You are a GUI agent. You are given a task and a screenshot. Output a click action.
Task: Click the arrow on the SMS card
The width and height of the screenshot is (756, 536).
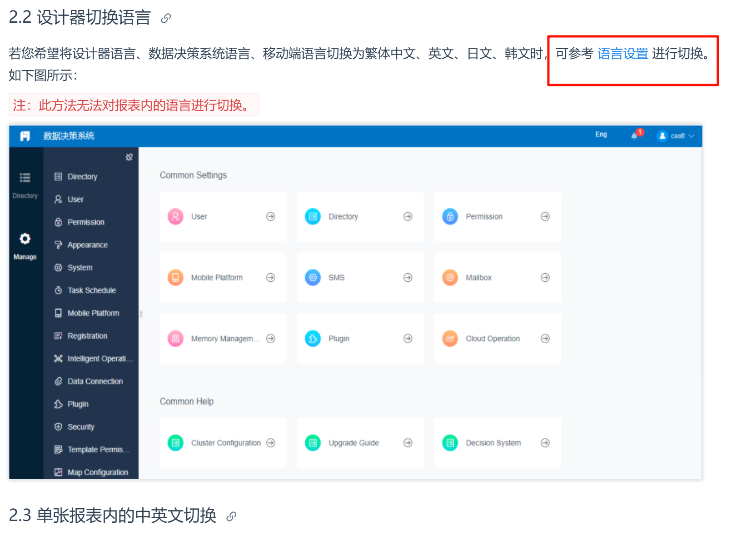click(x=408, y=277)
